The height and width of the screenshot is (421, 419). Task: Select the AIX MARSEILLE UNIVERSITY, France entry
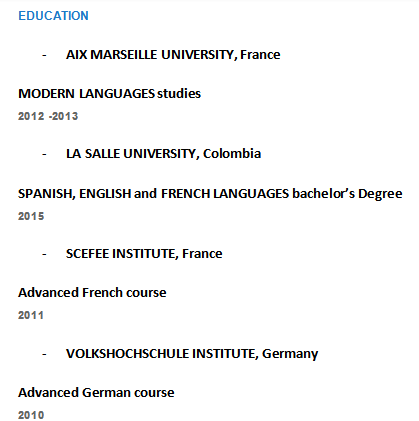(173, 54)
